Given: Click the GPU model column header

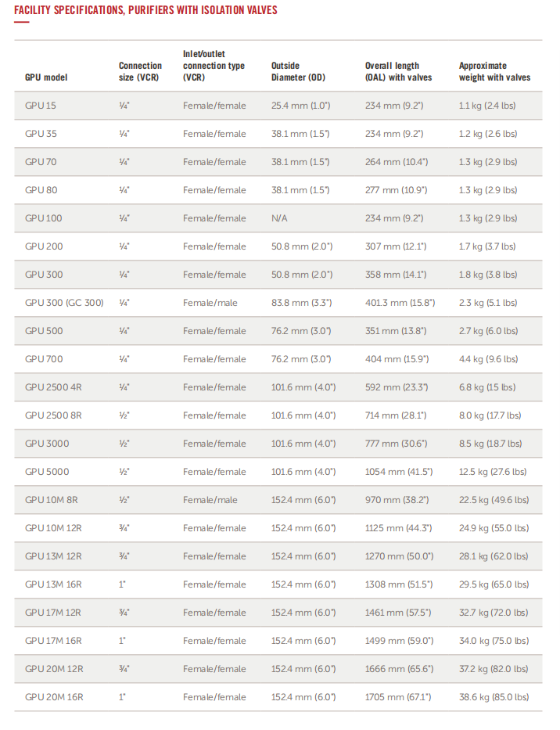Looking at the screenshot, I should click(46, 77).
